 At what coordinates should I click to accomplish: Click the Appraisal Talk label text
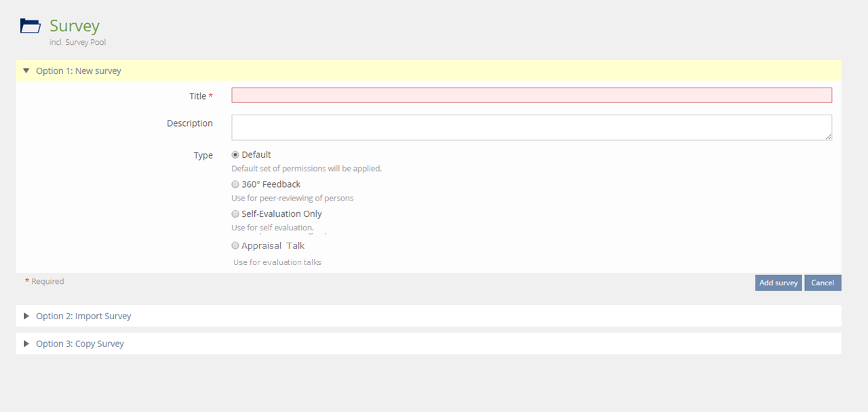pos(273,245)
